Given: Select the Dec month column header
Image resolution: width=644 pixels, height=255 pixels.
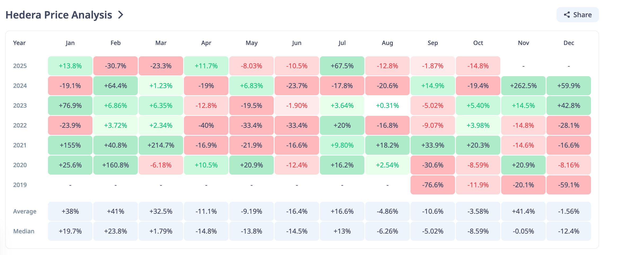Looking at the screenshot, I should [x=568, y=43].
